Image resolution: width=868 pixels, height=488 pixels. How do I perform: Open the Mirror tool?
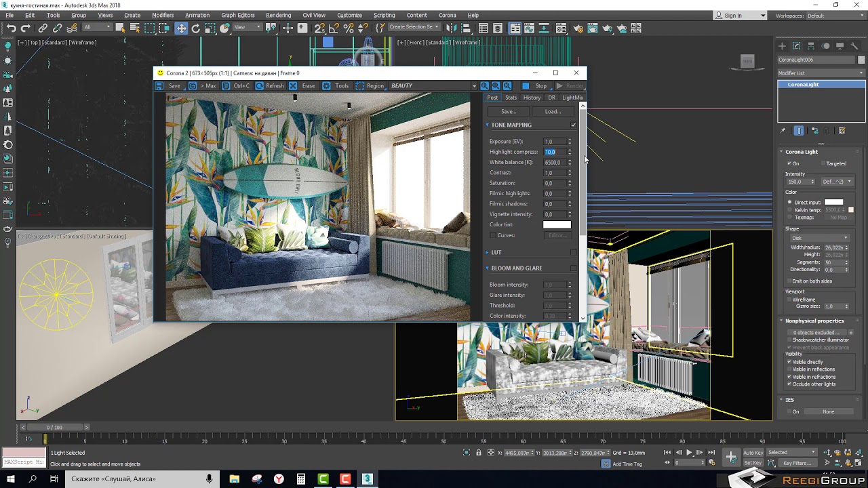pyautogui.click(x=452, y=28)
